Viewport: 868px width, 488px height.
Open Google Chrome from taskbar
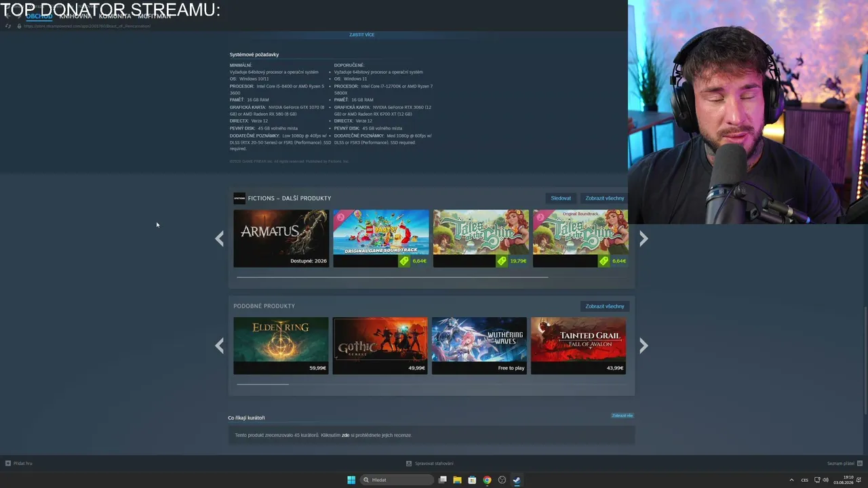pyautogui.click(x=487, y=480)
